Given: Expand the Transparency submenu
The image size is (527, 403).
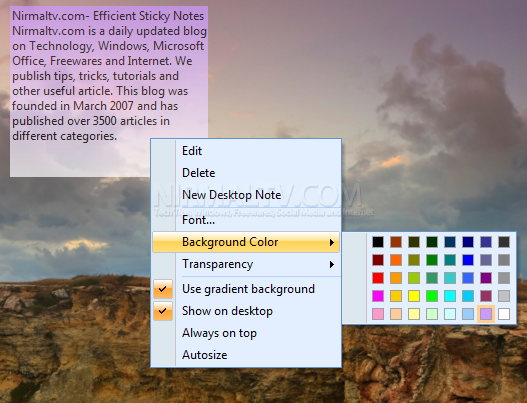Looking at the screenshot, I should coord(246,264).
